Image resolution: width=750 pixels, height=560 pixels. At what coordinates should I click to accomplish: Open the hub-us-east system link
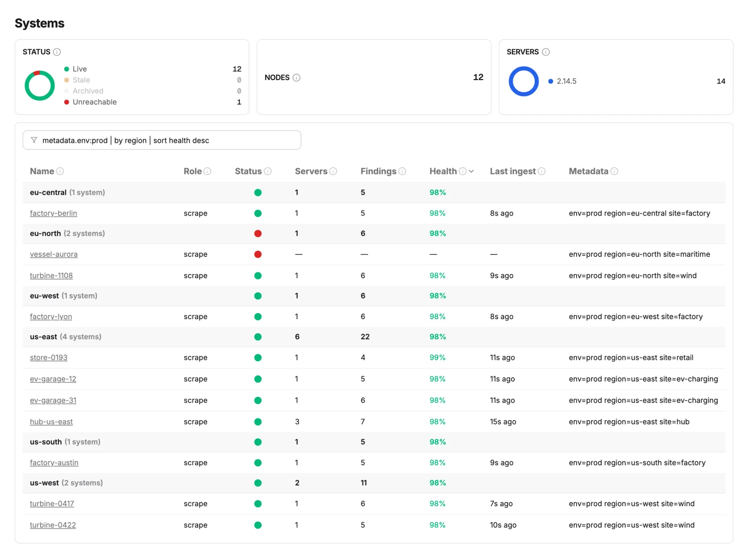click(52, 422)
